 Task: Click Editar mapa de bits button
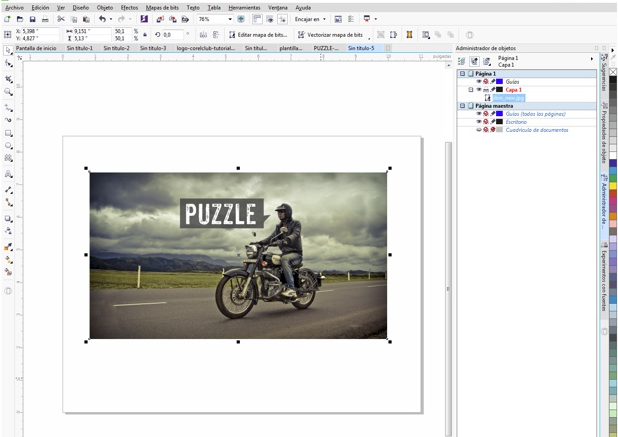(260, 35)
